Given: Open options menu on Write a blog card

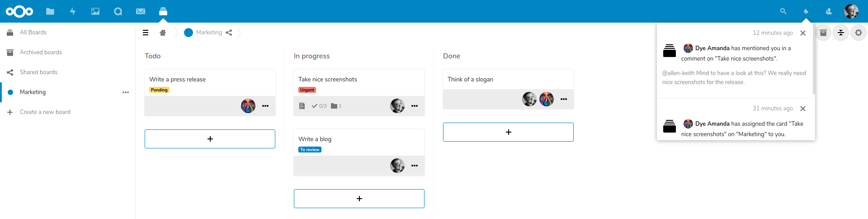Looking at the screenshot, I should click(415, 166).
